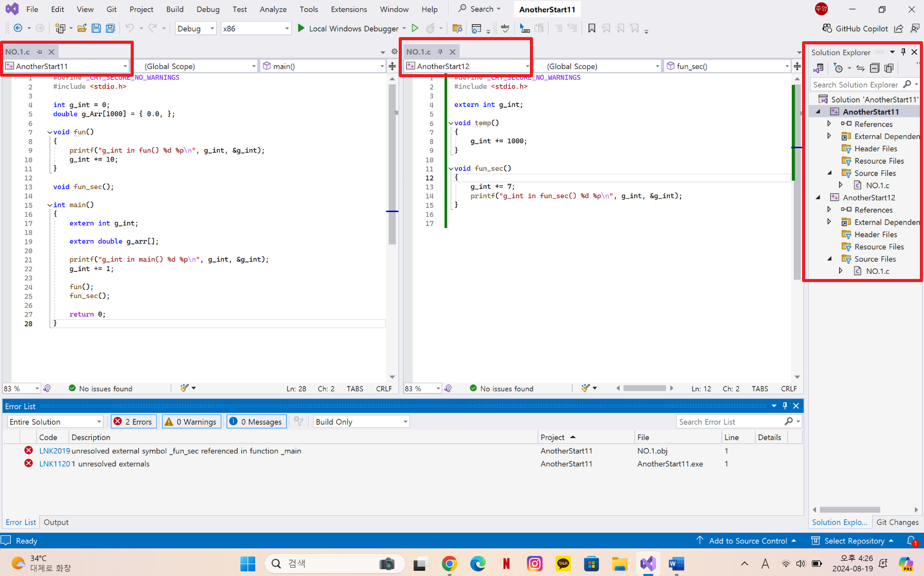Start Local Windows Debugger
The width and height of the screenshot is (924, 576).
[x=348, y=28]
